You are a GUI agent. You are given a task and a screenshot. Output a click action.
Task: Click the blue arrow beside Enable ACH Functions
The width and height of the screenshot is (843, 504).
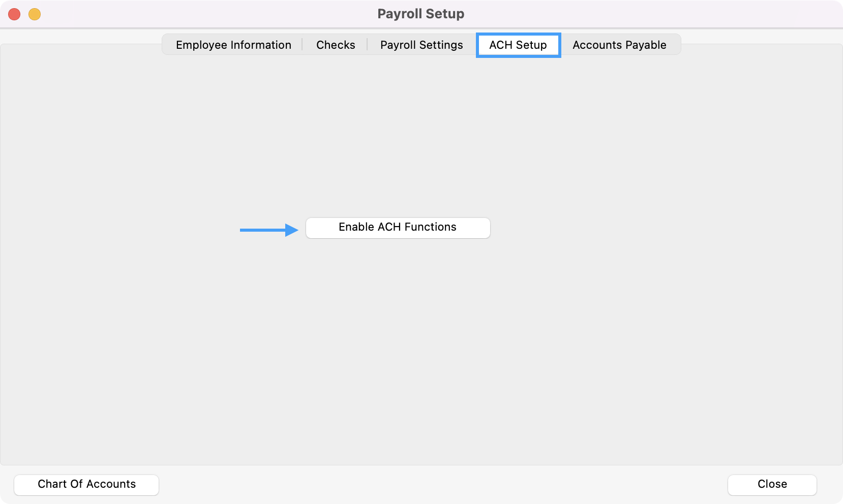(269, 230)
